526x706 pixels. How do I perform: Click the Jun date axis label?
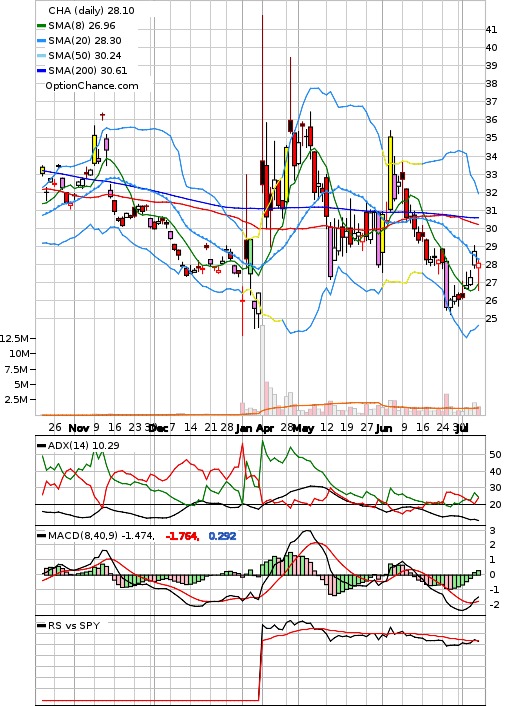coord(383,428)
